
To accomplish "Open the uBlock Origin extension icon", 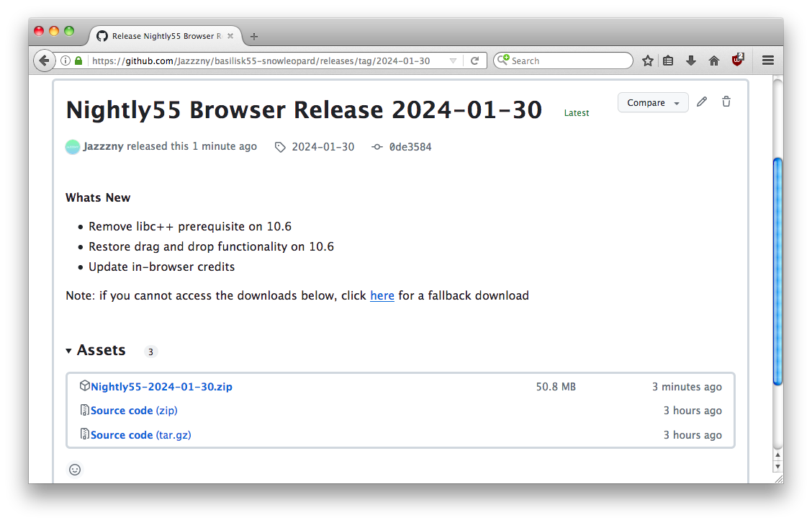I will tap(737, 61).
